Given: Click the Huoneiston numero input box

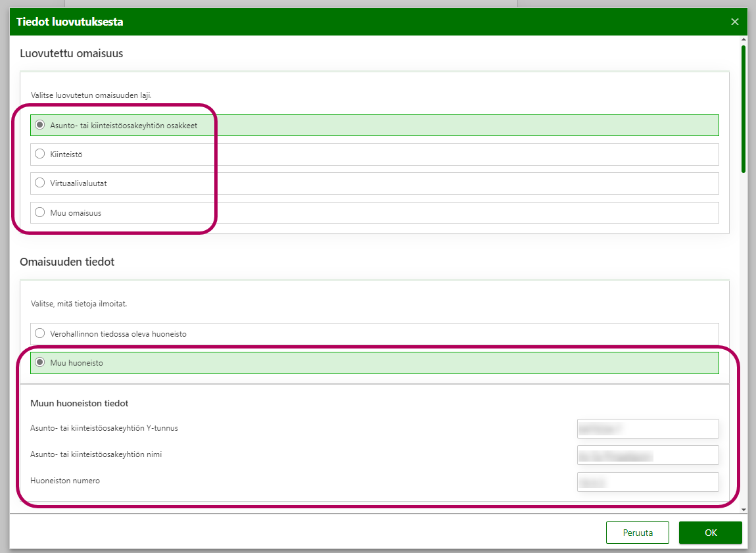Looking at the screenshot, I should (648, 482).
